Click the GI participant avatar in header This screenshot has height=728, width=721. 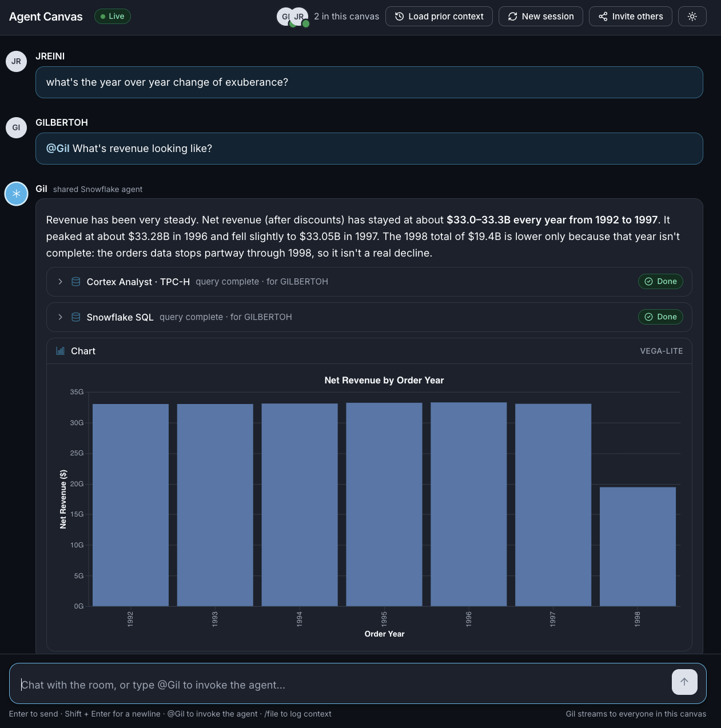pos(284,17)
